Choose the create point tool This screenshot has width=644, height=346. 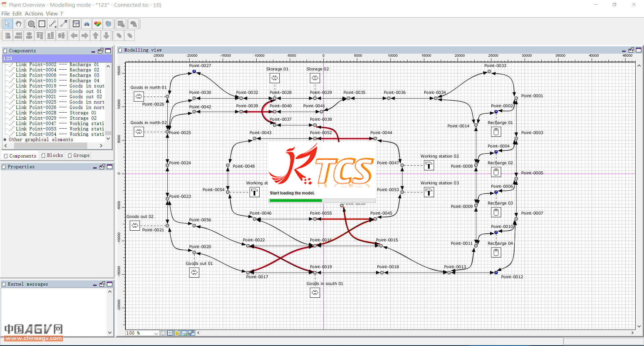(x=31, y=24)
